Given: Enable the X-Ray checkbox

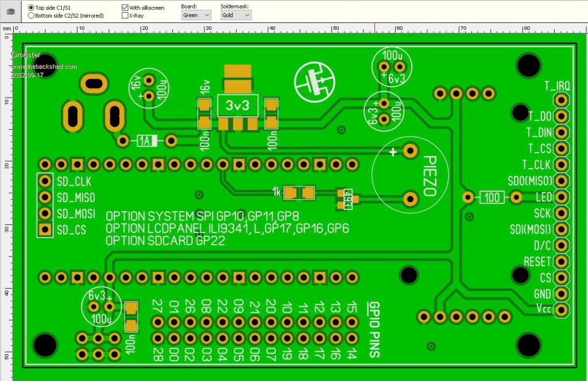Looking at the screenshot, I should 125,16.
